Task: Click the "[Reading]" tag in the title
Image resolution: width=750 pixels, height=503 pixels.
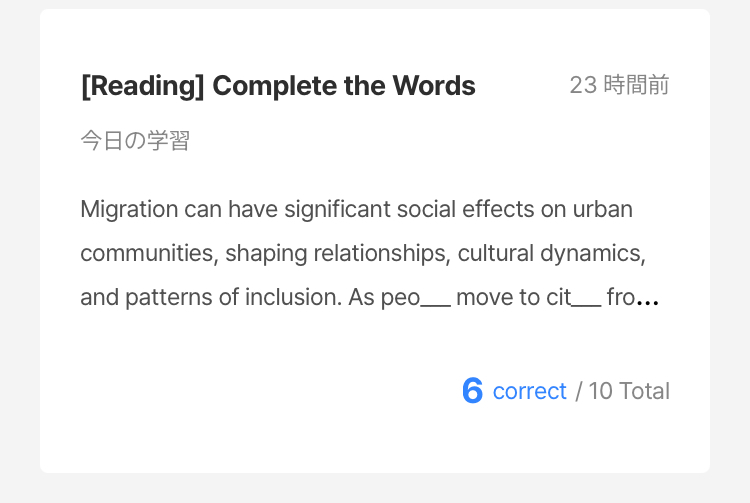Action: (x=142, y=86)
